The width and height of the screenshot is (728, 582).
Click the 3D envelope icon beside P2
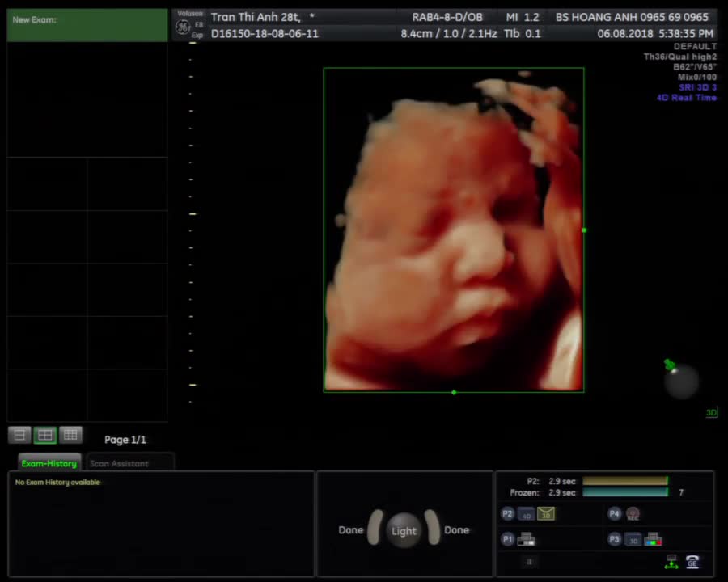click(546, 513)
